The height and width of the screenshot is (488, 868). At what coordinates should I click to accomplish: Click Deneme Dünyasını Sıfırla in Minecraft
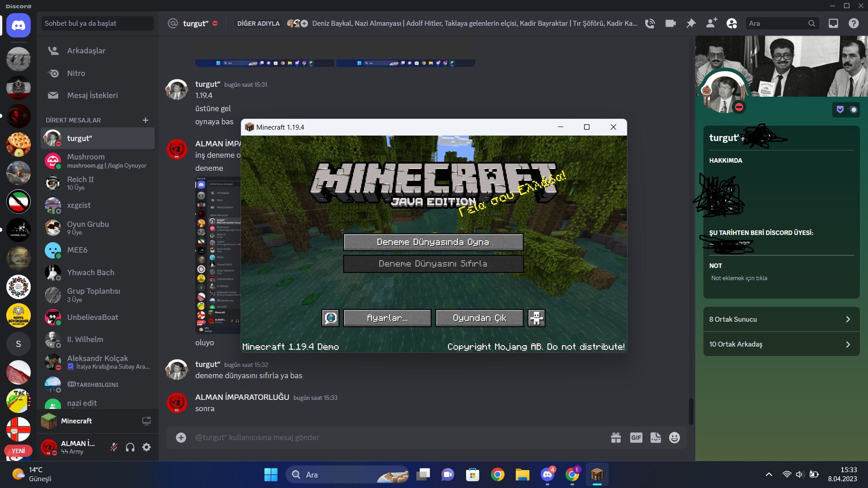coord(433,264)
